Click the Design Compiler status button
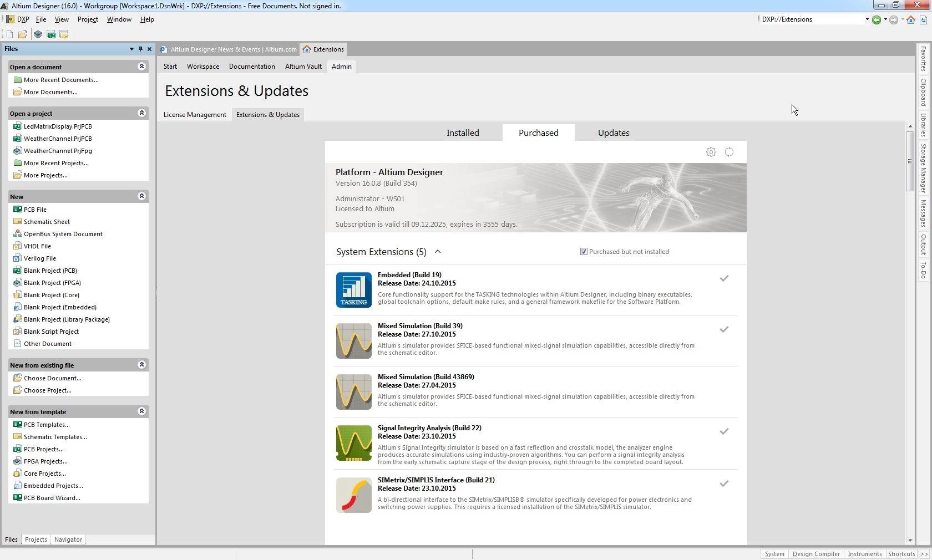932x560 pixels. [x=816, y=554]
